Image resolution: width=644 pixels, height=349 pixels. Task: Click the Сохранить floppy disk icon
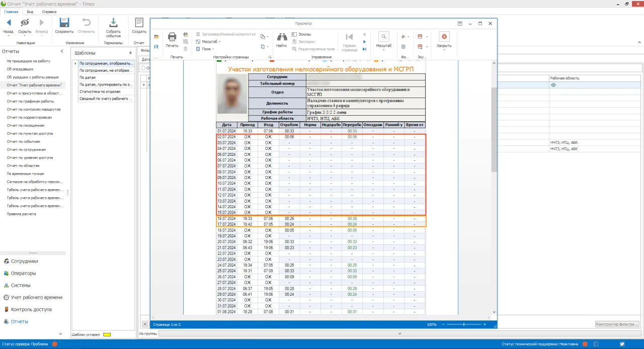64,23
